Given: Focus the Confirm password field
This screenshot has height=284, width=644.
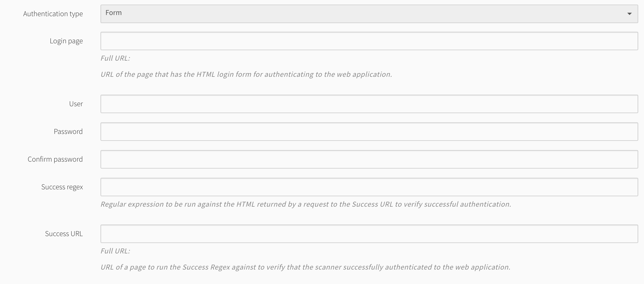Looking at the screenshot, I should 369,159.
